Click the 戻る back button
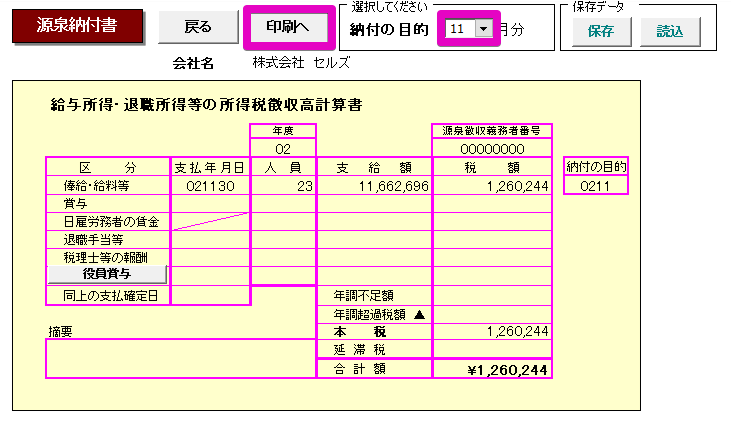Viewport: 731px width, 442px height. pyautogui.click(x=198, y=27)
